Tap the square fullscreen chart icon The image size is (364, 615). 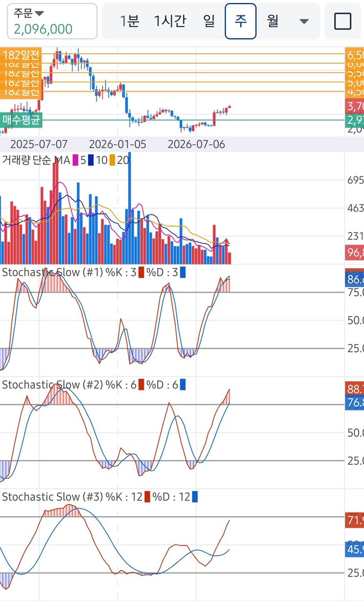(342, 21)
